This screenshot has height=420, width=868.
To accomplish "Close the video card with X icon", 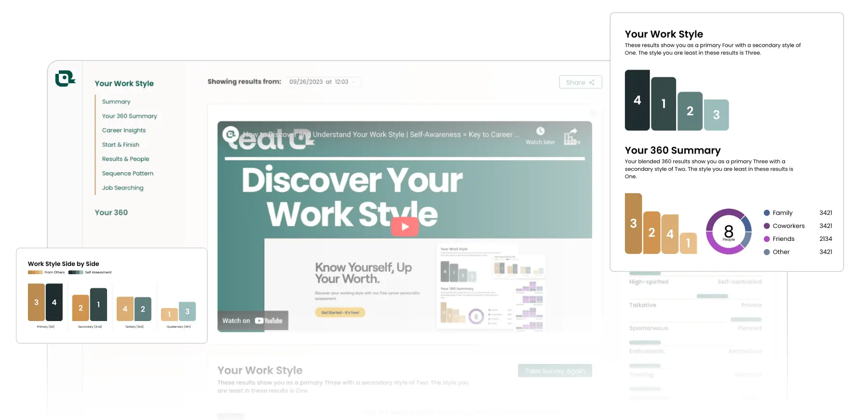I will coord(594,113).
